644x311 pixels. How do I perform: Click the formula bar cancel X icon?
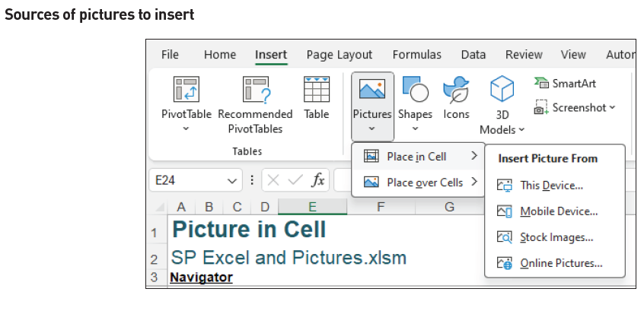pyautogui.click(x=273, y=180)
